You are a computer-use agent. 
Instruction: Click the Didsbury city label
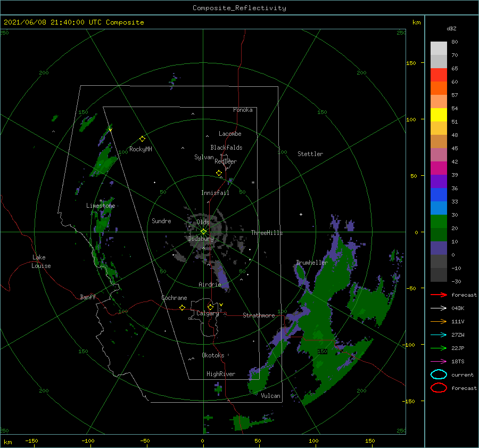click(201, 239)
